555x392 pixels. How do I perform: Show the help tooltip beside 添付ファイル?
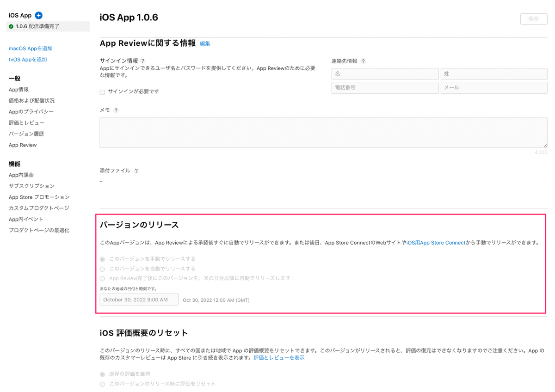136,171
